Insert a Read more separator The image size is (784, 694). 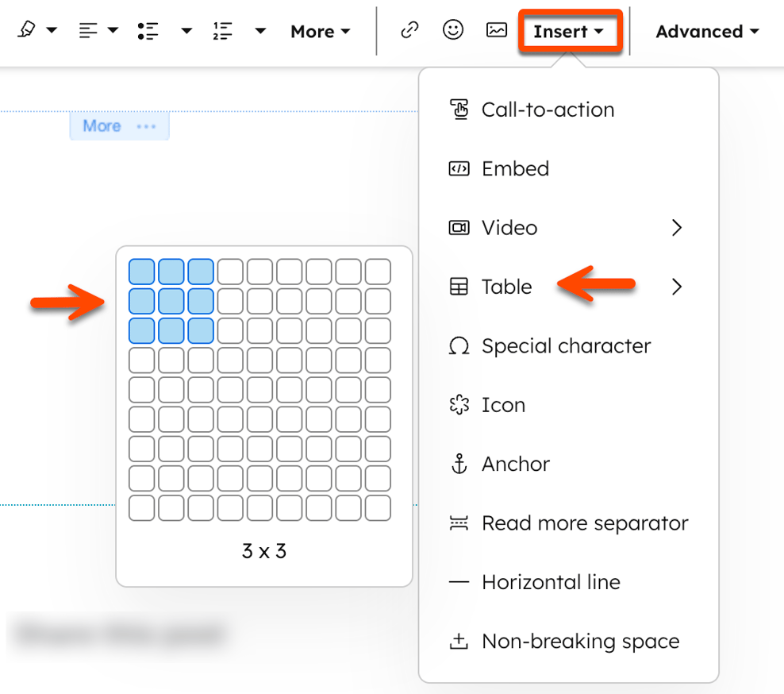(x=585, y=523)
